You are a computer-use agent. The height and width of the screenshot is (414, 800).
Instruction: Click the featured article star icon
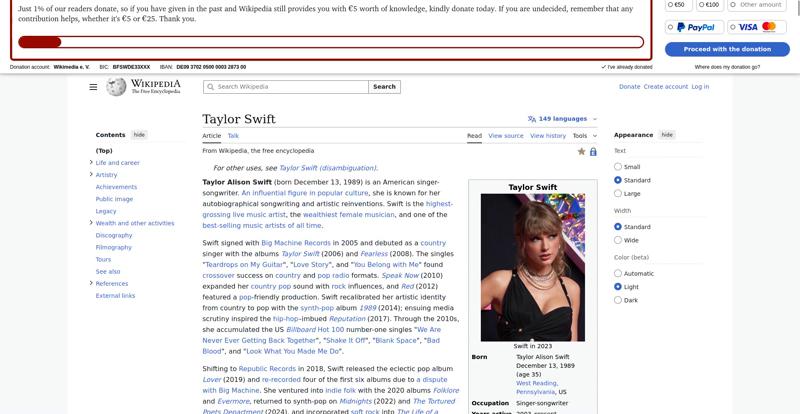581,152
